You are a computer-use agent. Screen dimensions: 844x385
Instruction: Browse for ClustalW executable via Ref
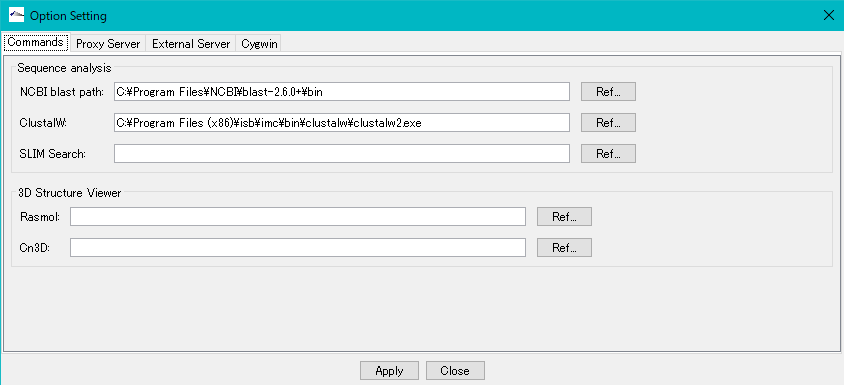(x=608, y=123)
